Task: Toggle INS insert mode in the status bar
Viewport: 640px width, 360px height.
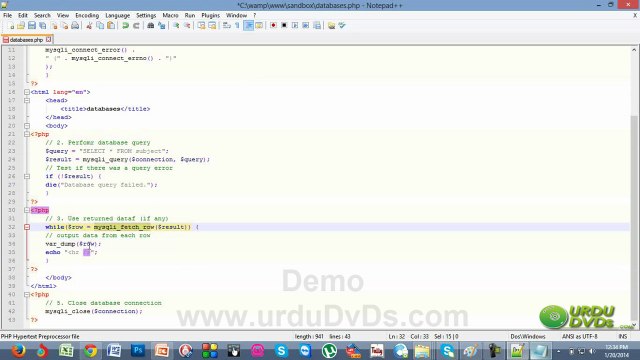Action: pyautogui.click(x=622, y=337)
